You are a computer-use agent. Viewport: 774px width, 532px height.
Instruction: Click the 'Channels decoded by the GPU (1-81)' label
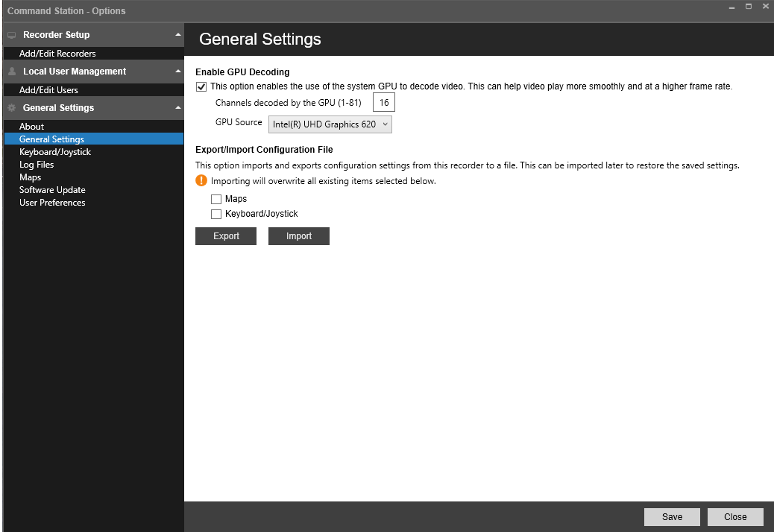289,103
